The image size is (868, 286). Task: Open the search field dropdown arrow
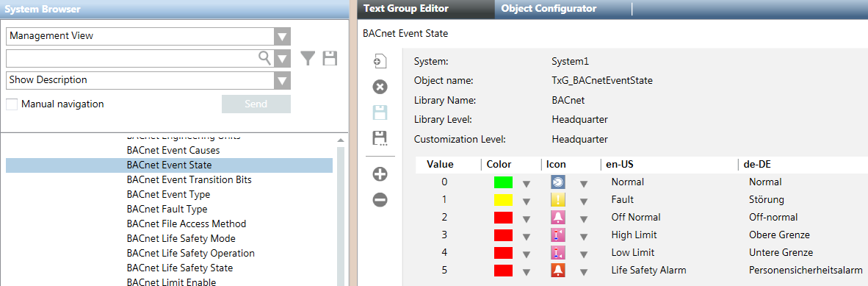coord(282,58)
